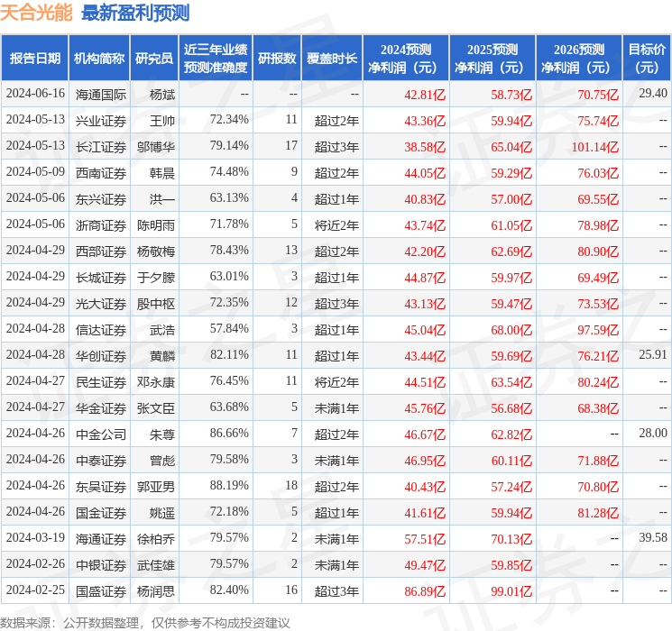
Task: Click analyst name 武佳雄
Action: [156, 564]
